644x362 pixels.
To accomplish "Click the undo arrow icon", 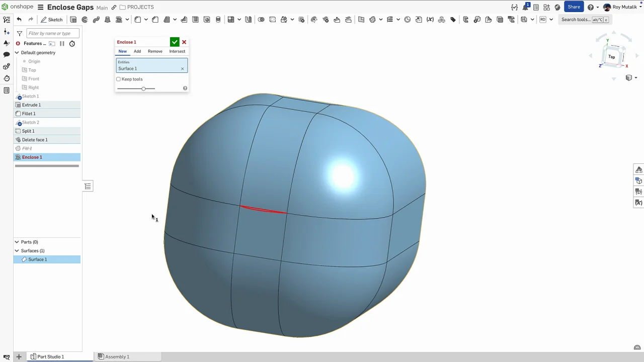I will coord(19,20).
